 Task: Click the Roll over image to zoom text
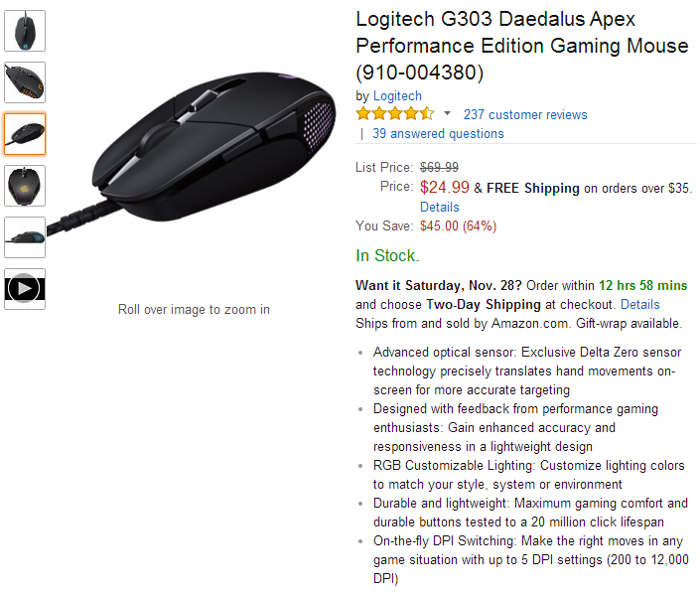pos(194,309)
